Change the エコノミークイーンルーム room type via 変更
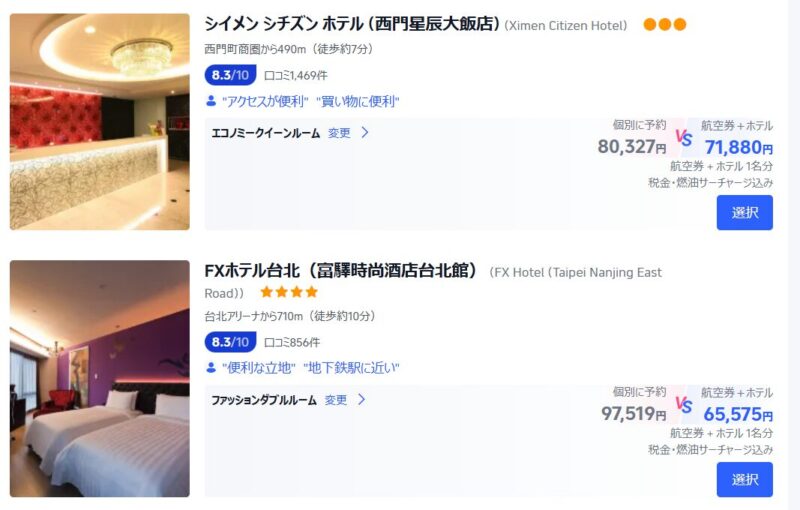800x510 pixels. tap(339, 133)
